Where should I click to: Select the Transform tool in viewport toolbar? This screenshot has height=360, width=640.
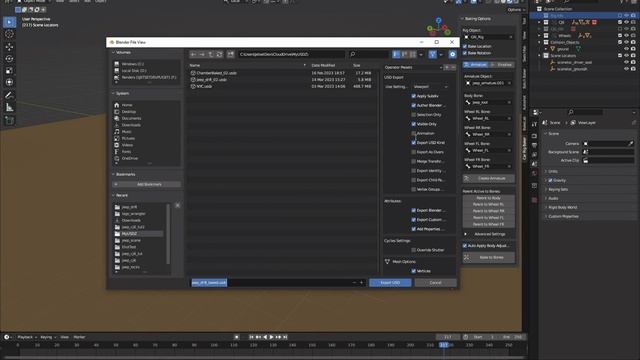coord(9,82)
